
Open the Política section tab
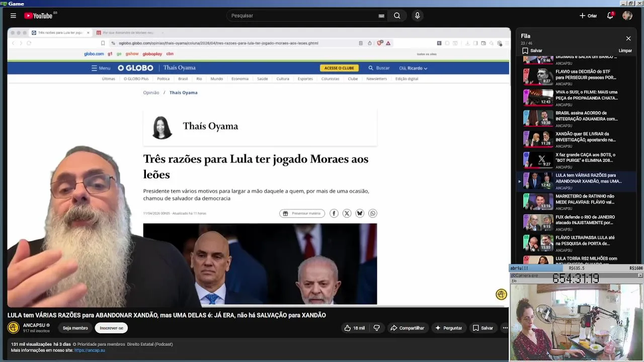[x=163, y=78]
